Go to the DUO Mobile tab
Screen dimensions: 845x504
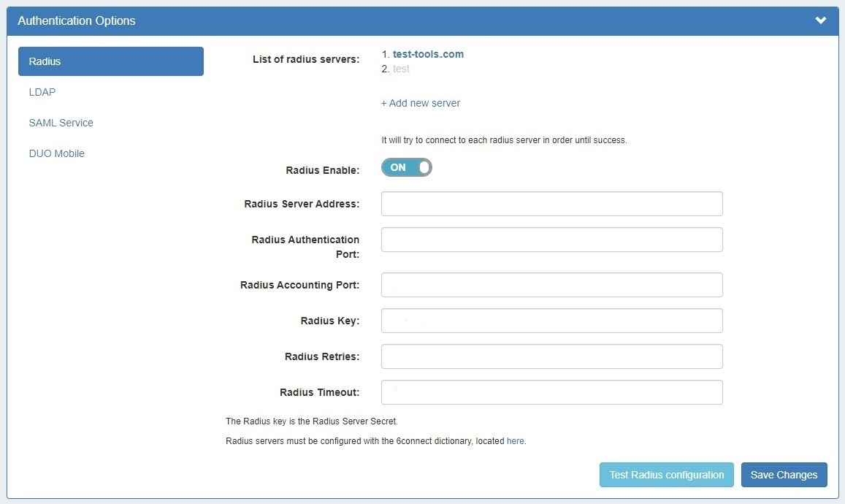point(57,153)
